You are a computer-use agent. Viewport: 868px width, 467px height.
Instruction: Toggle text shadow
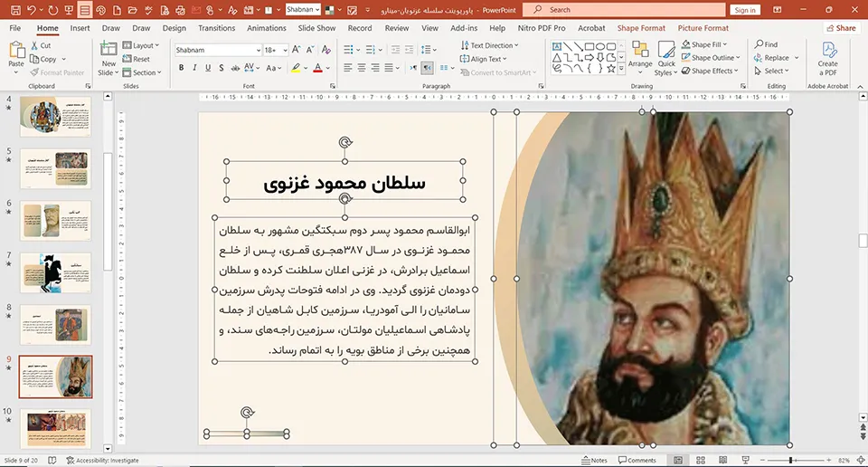click(221, 68)
